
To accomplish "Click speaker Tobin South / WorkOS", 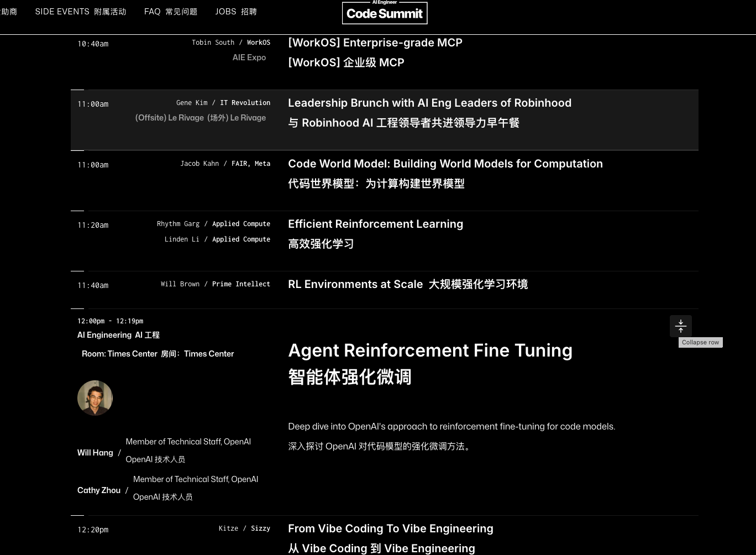I will 231,43.
